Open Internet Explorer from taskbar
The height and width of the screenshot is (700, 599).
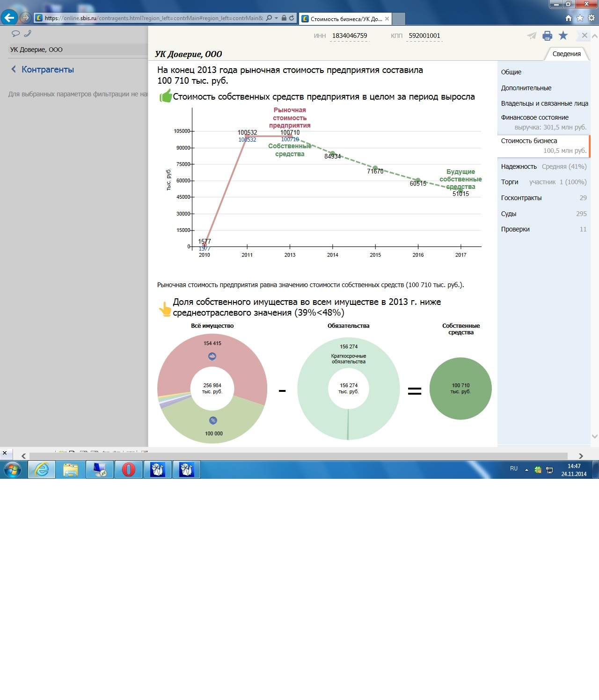pyautogui.click(x=42, y=469)
